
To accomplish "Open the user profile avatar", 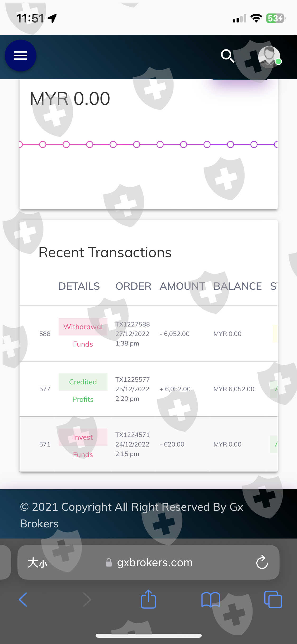I will tap(269, 57).
